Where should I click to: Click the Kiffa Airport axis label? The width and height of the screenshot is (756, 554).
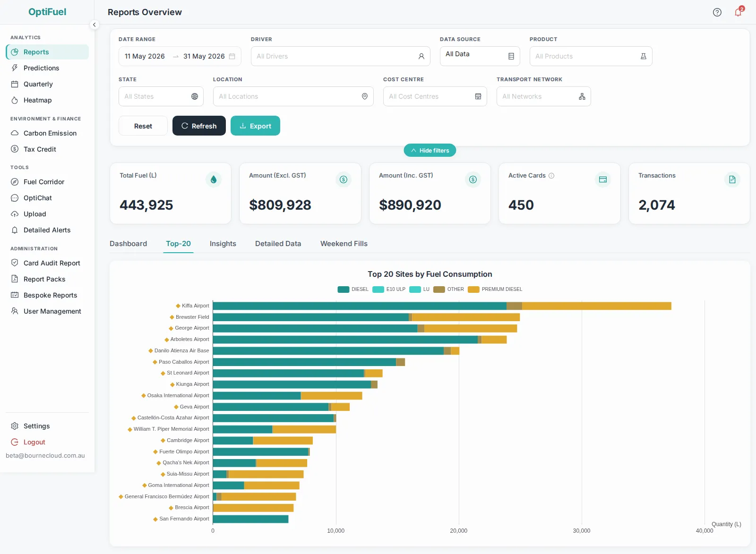pos(195,306)
